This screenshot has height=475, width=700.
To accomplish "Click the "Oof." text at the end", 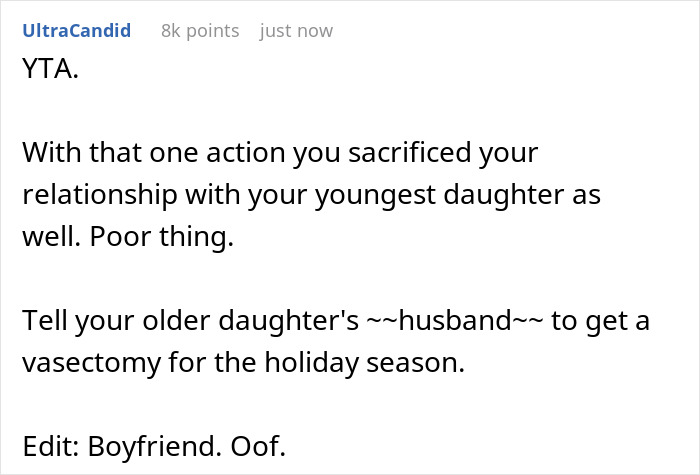I will (x=258, y=446).
